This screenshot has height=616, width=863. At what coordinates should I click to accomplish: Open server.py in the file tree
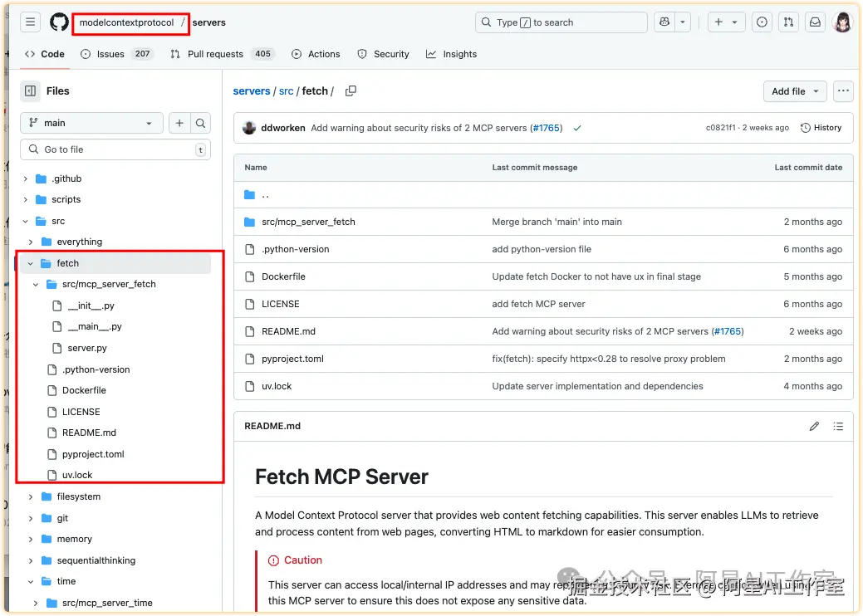click(87, 348)
